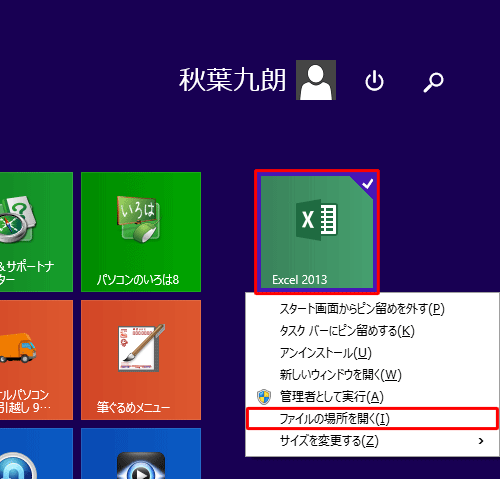Choose タスク バーにピン留めする(K)
Viewport: 500px width, 479px height.
pos(372,331)
